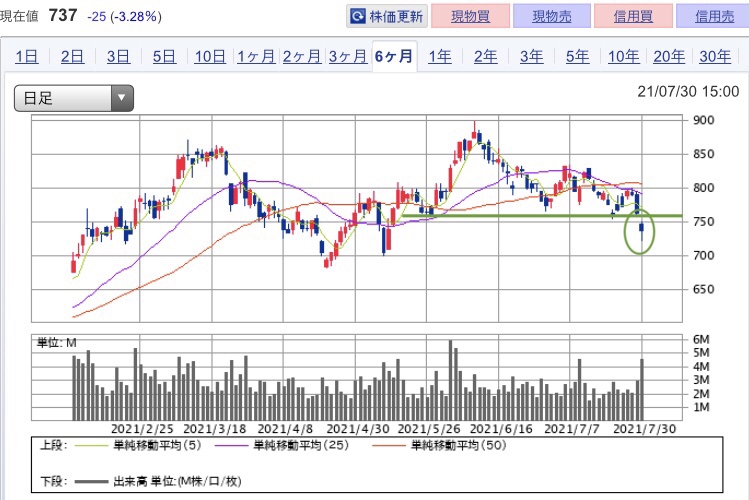Choose the 1日 time range
Screen dimensions: 749x500
click(x=27, y=57)
